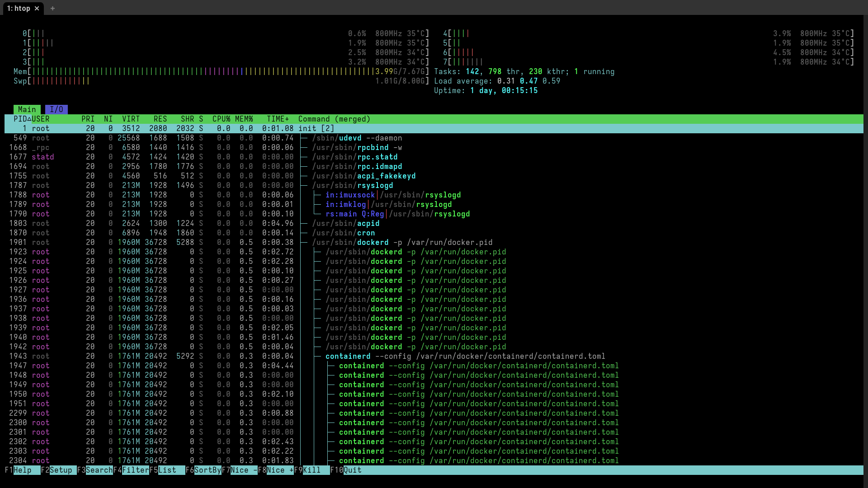
Task: Activate F4 Filter function
Action: 135,470
